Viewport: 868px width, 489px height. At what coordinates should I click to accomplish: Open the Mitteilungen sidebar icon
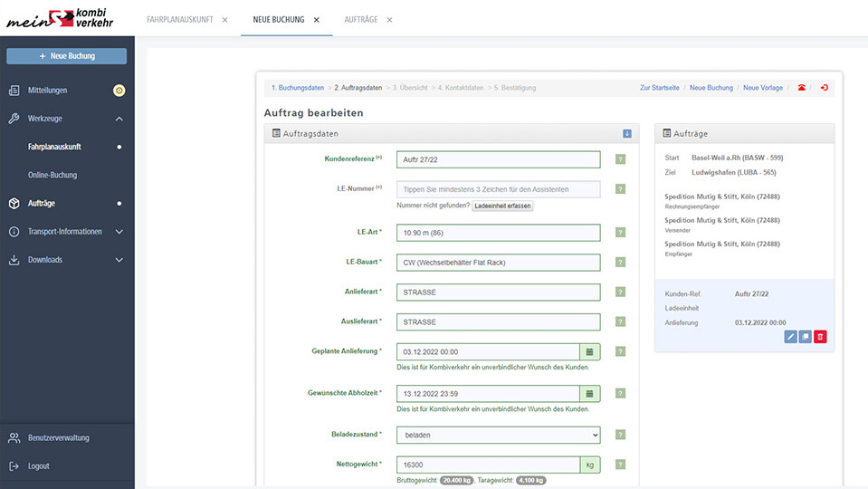coord(14,91)
